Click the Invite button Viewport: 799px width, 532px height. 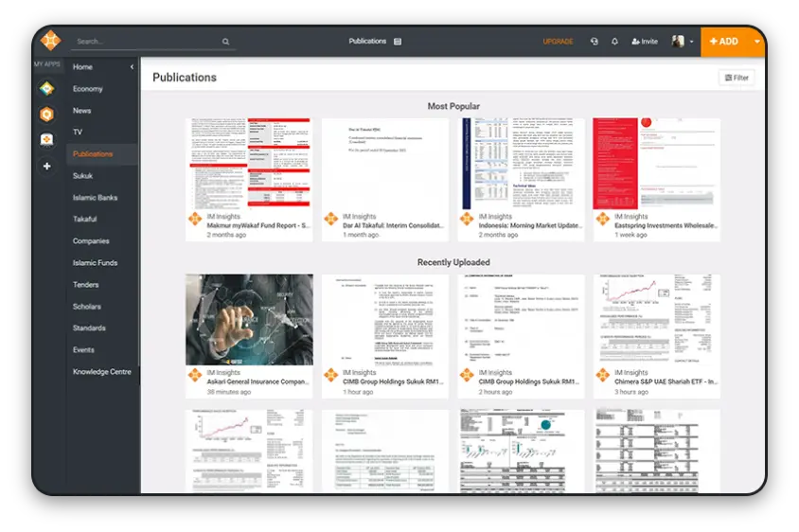click(644, 42)
